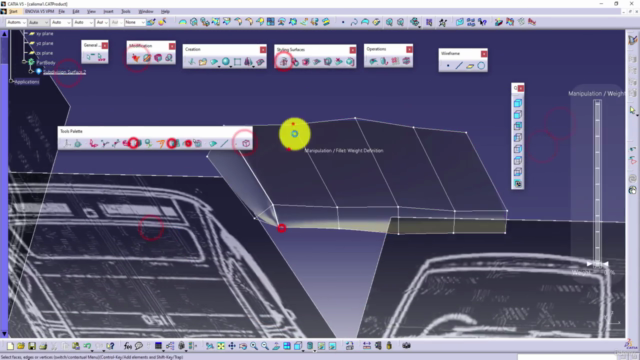Image resolution: width=640 pixels, height=360 pixels.
Task: Click the Fit All In view icon
Action: (221, 346)
